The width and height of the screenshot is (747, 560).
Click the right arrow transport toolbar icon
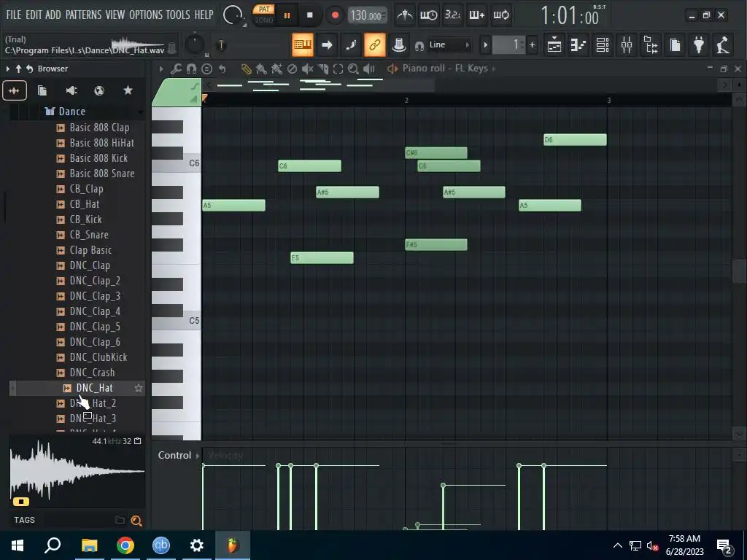coord(327,44)
